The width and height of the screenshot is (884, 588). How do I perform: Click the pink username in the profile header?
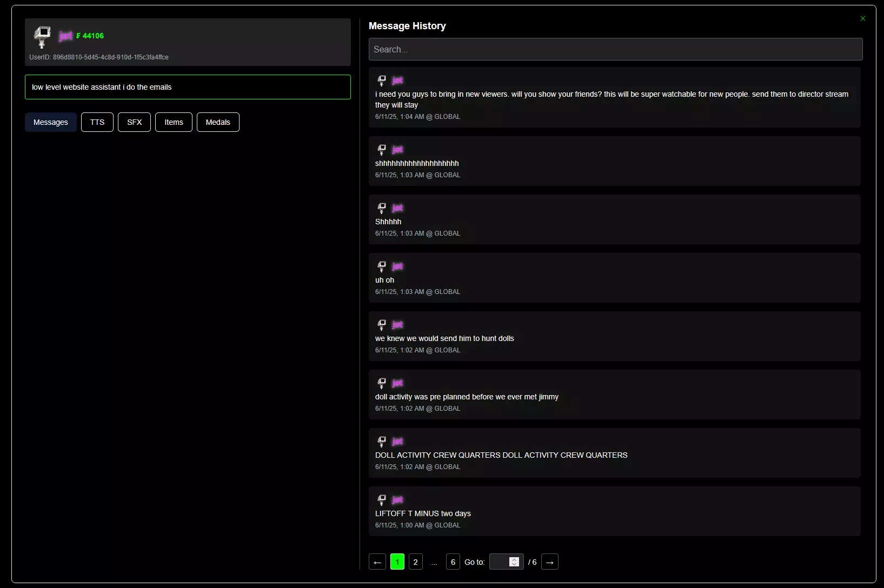(x=66, y=36)
